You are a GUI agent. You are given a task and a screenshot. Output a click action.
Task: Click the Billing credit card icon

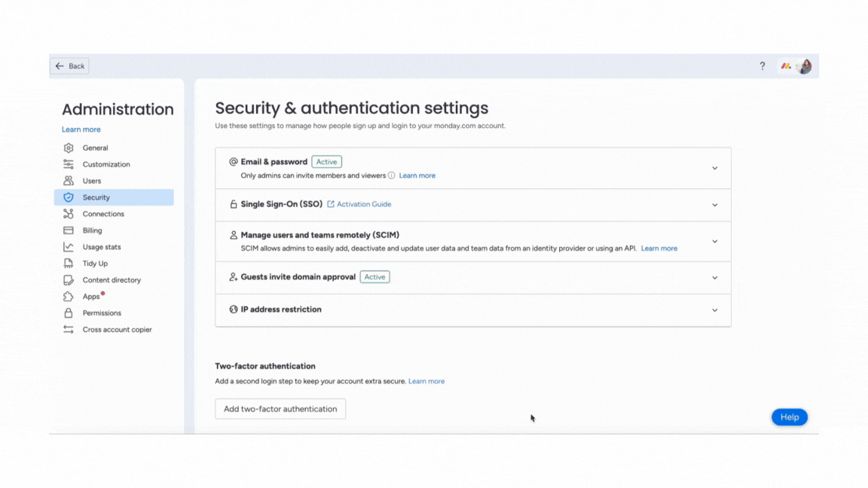tap(67, 230)
